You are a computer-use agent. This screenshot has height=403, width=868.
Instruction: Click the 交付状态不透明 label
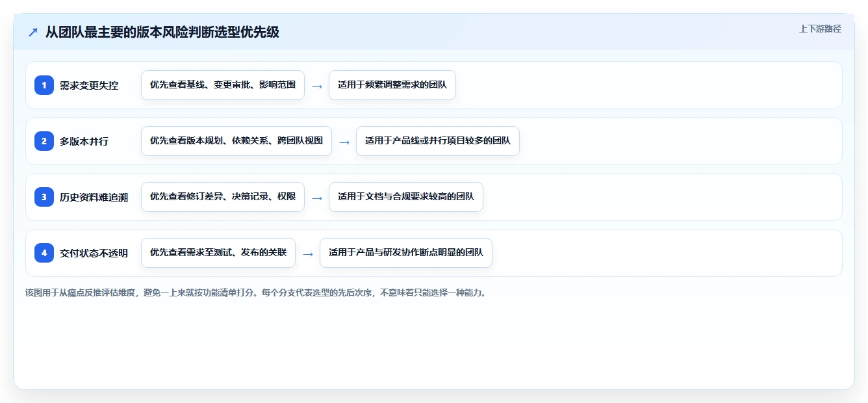pyautogui.click(x=94, y=253)
